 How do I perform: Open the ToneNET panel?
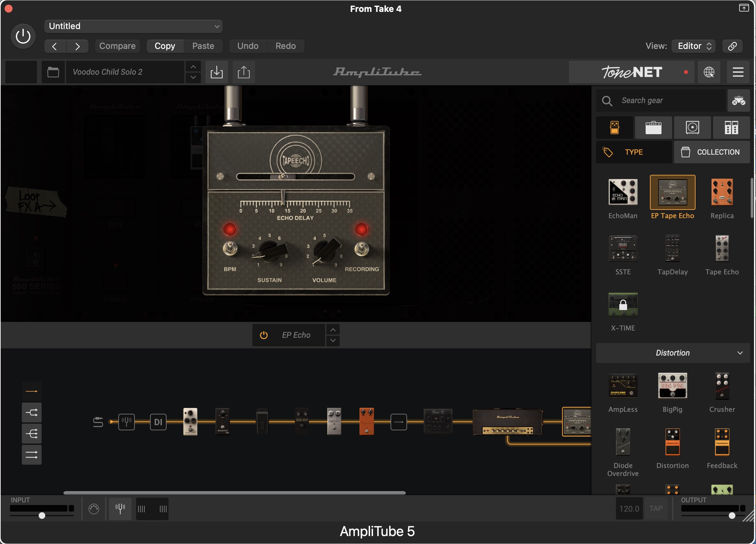631,72
